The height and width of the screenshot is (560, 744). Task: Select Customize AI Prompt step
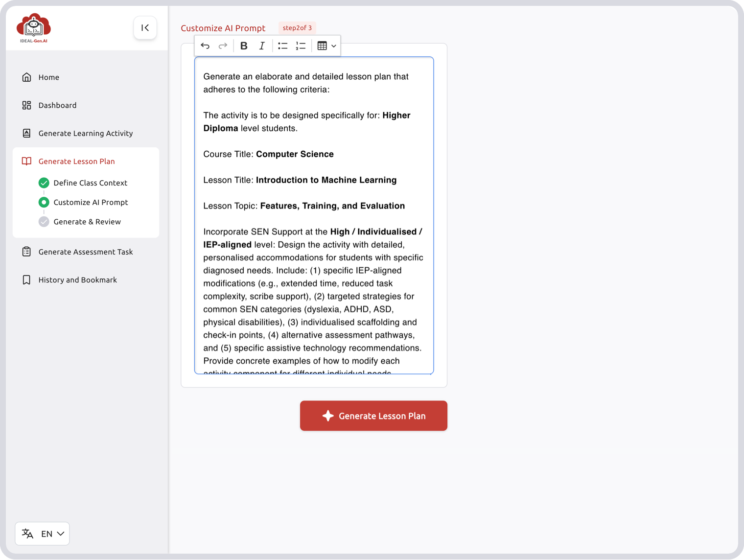click(91, 202)
